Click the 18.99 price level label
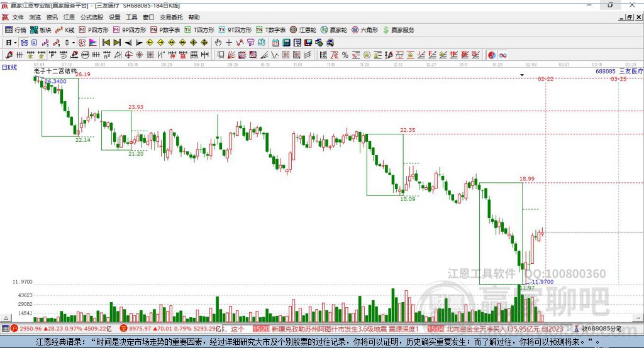The height and width of the screenshot is (348, 644). click(x=527, y=178)
